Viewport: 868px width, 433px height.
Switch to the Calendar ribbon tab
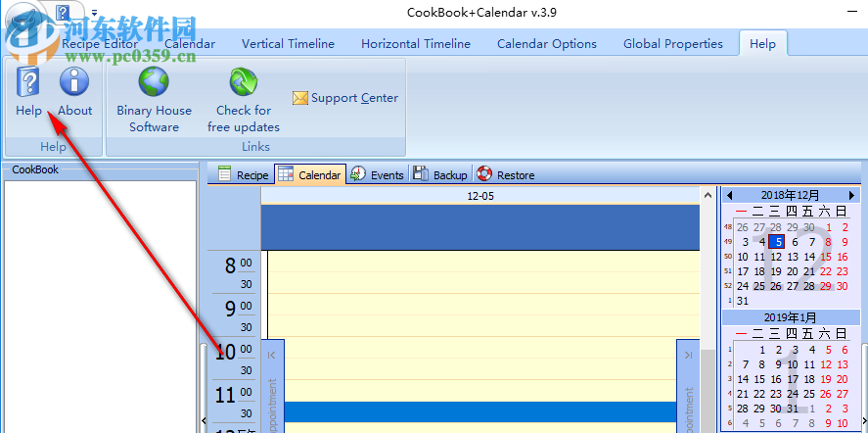(x=190, y=44)
